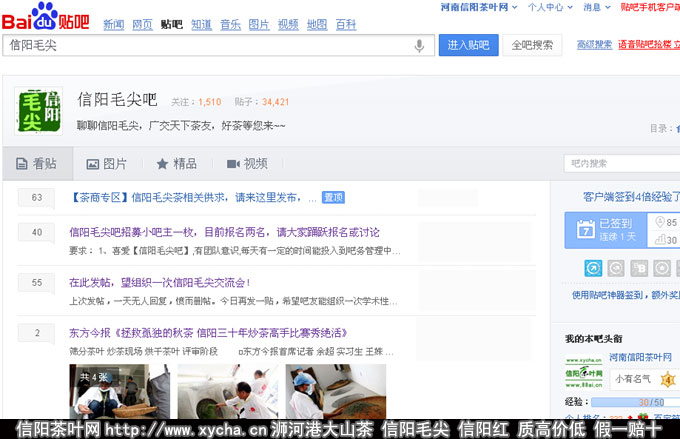This screenshot has width=680, height=439.
Task: Click the Baidu Tieba logo
Action: click(x=46, y=17)
